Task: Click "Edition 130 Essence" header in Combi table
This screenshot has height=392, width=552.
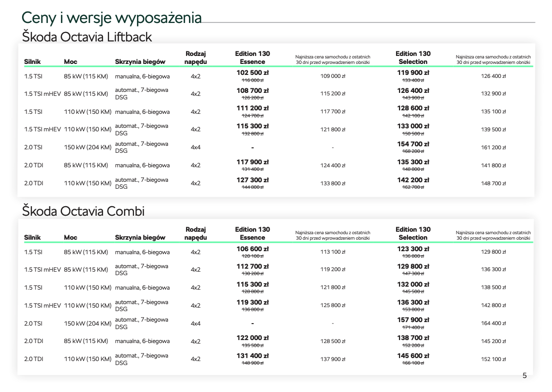Action: pos(252,234)
